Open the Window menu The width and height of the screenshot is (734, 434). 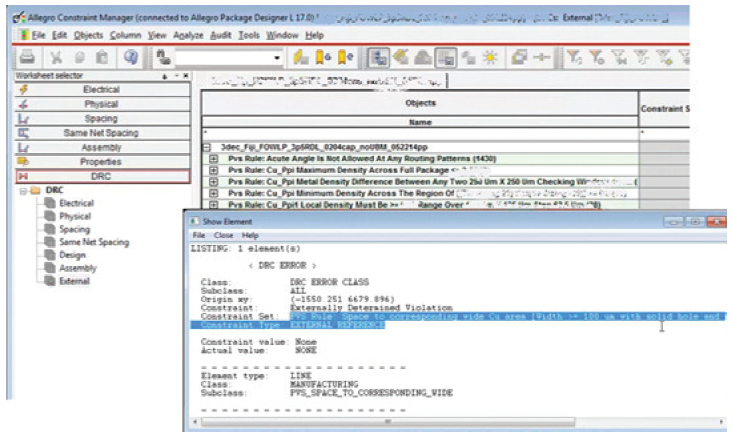[282, 35]
